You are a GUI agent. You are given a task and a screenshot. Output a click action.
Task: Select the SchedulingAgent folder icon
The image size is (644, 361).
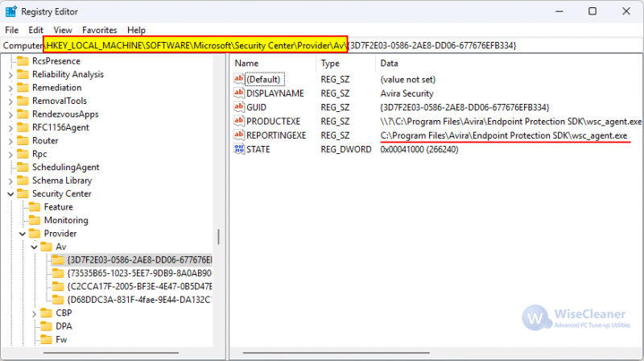[23, 168]
